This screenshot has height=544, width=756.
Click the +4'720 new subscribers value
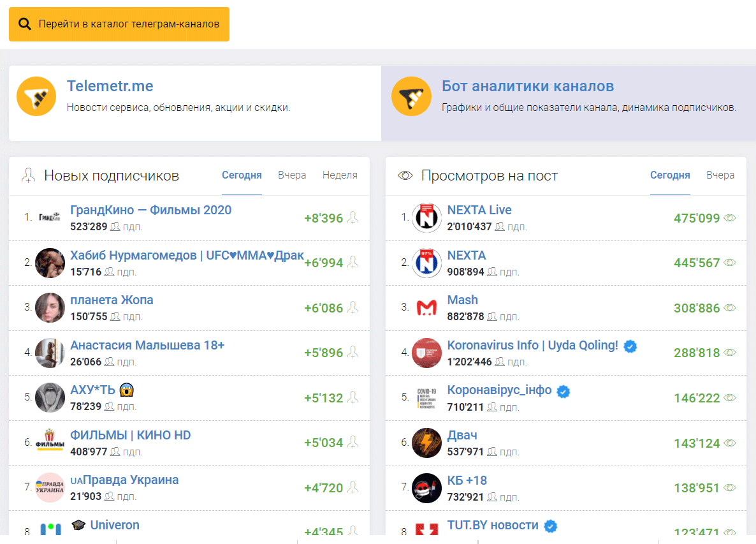324,488
